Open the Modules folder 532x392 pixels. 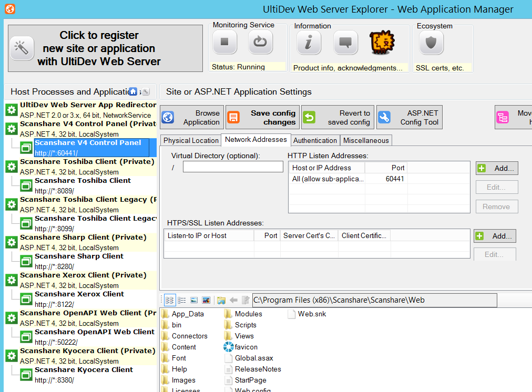tap(243, 314)
